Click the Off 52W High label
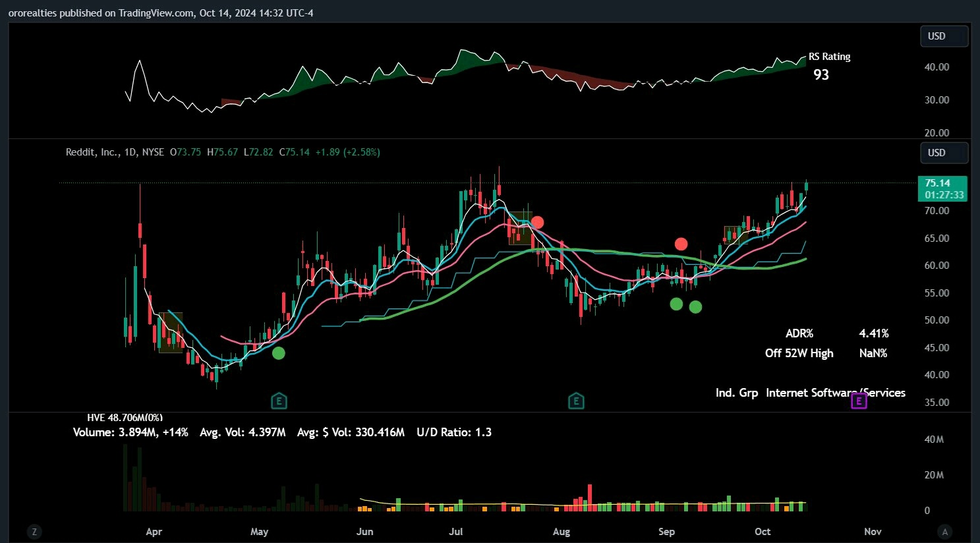 [799, 353]
